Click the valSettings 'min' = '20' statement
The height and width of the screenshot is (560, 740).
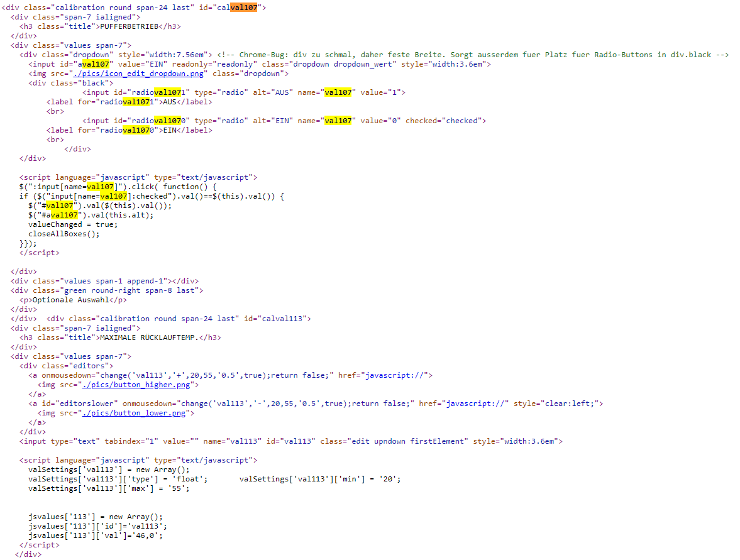tap(320, 480)
